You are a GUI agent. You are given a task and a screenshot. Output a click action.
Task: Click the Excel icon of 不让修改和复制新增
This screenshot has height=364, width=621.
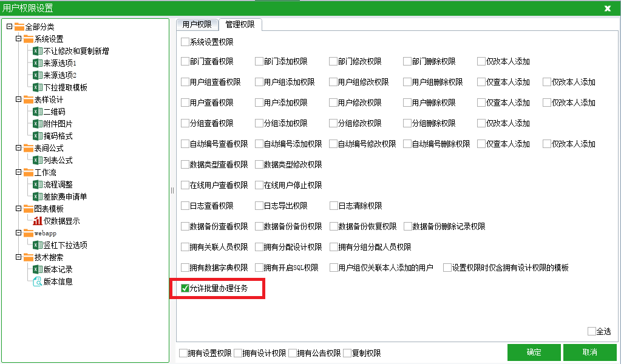click(x=38, y=51)
